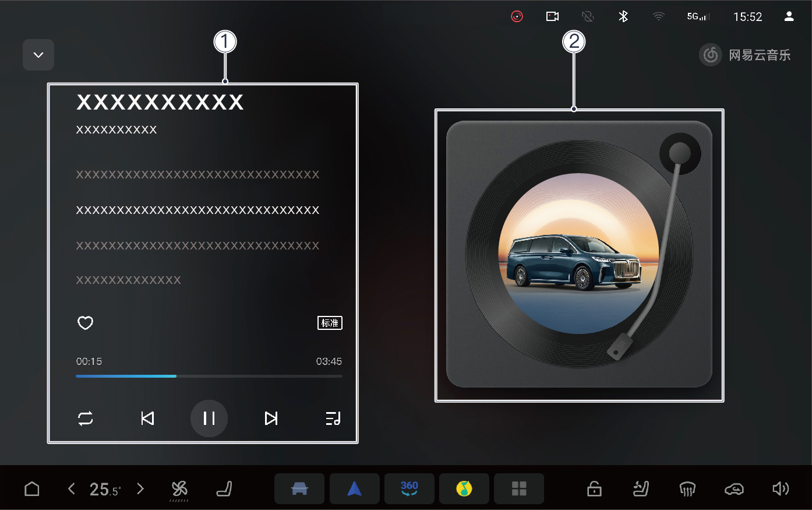Open the all apps grid
This screenshot has width=812, height=510.
519,488
